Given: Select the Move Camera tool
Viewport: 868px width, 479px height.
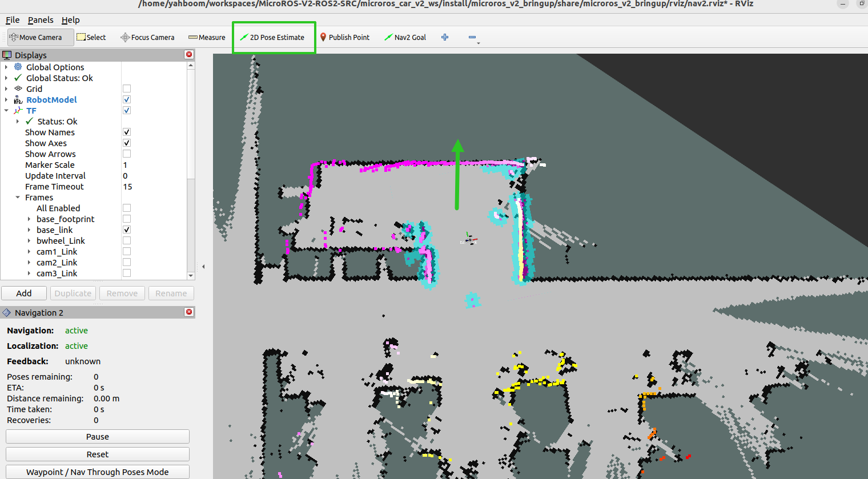Looking at the screenshot, I should [41, 37].
